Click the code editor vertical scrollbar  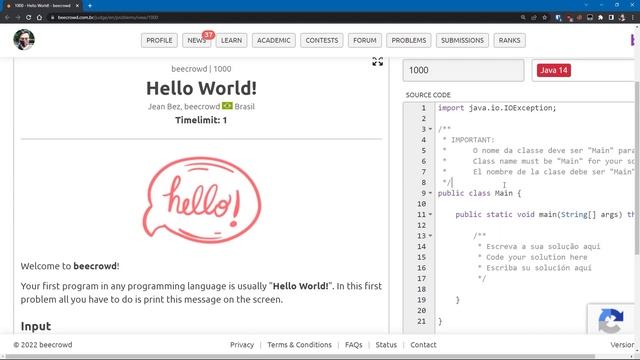[x=637, y=167]
